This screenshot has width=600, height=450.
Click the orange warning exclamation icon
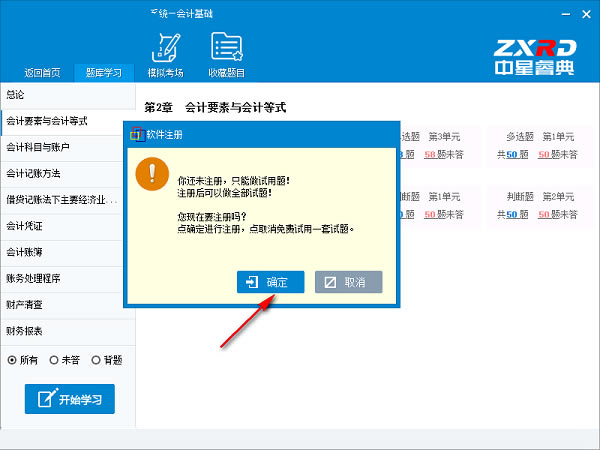point(152,174)
